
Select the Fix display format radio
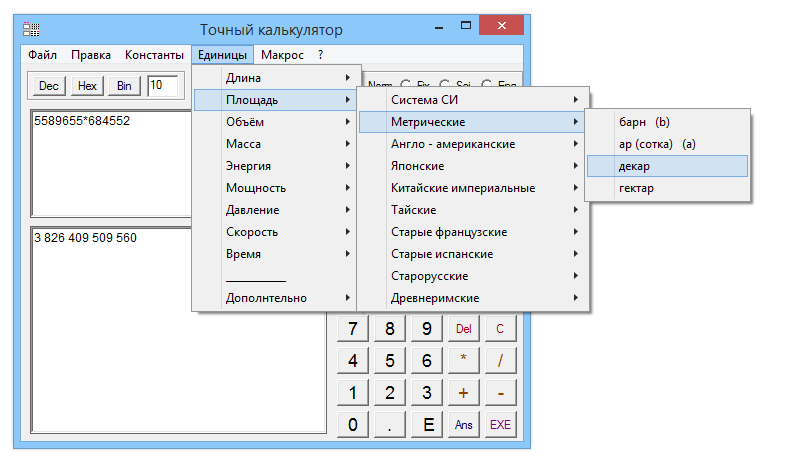[x=406, y=84]
